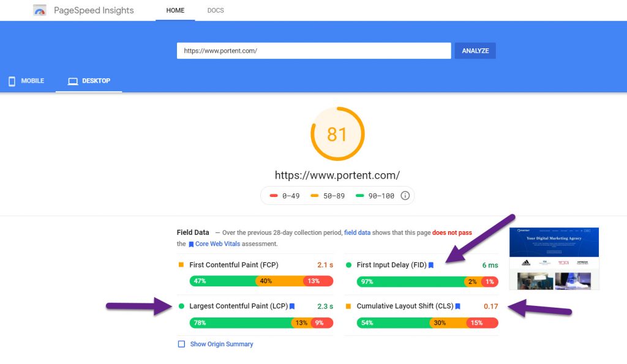Screen dimensions: 627x364
Task: Click the CLS bar's 30% orange segment
Action: [448, 323]
